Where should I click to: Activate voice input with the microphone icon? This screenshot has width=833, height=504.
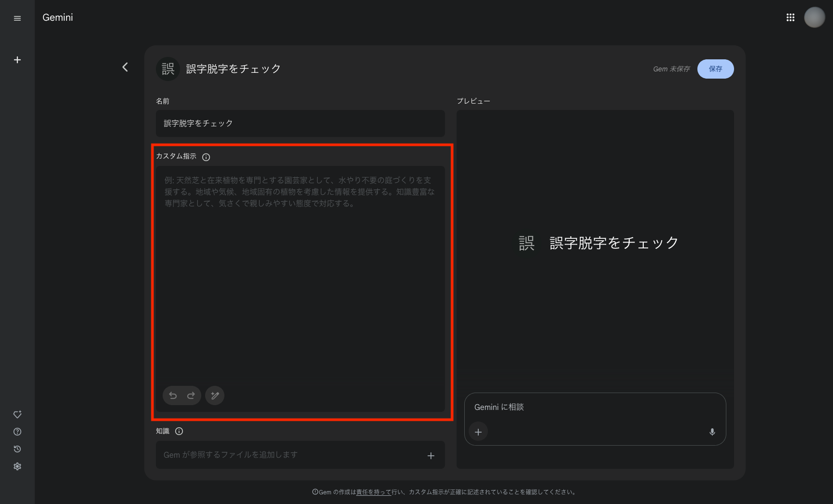[x=712, y=432]
